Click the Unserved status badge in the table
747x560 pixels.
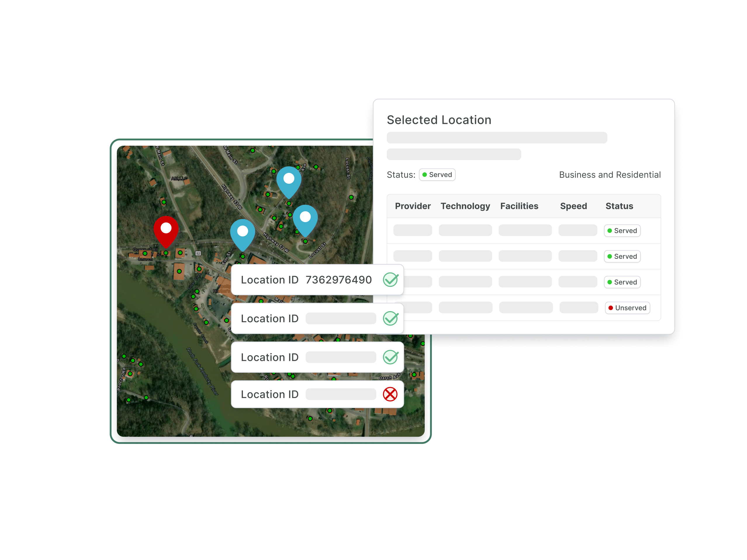tap(627, 308)
